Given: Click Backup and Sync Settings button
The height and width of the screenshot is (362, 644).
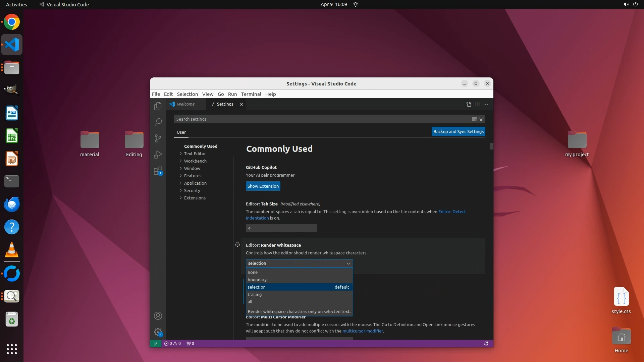Looking at the screenshot, I should coord(458,131).
